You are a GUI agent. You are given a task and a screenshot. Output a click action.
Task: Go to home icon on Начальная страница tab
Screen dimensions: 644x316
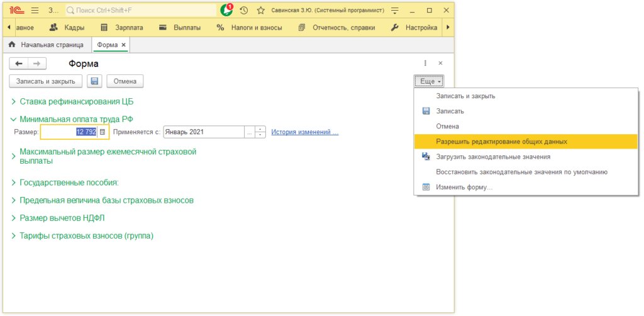[12, 45]
